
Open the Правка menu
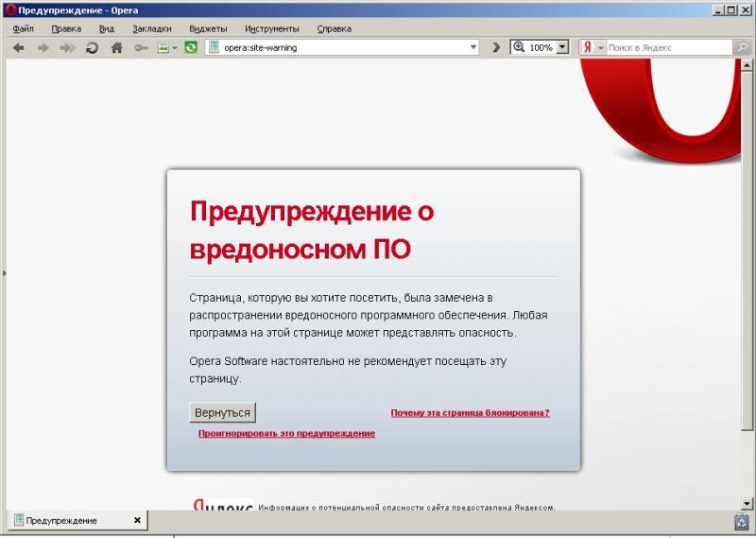pos(66,29)
